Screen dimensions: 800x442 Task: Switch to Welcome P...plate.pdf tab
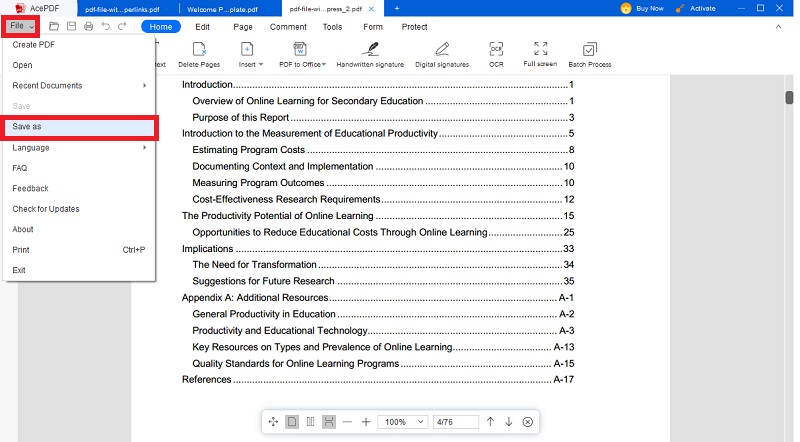click(x=222, y=9)
